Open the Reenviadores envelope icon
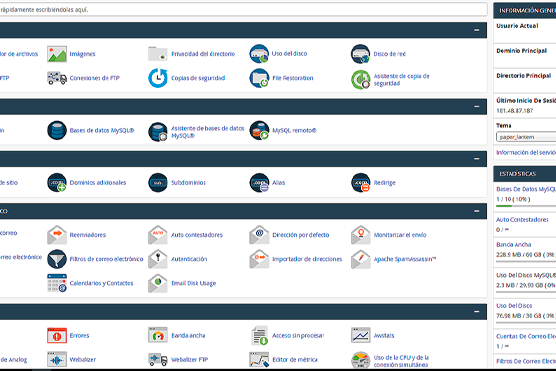Screen dimensions: 556x371 click(x=57, y=235)
